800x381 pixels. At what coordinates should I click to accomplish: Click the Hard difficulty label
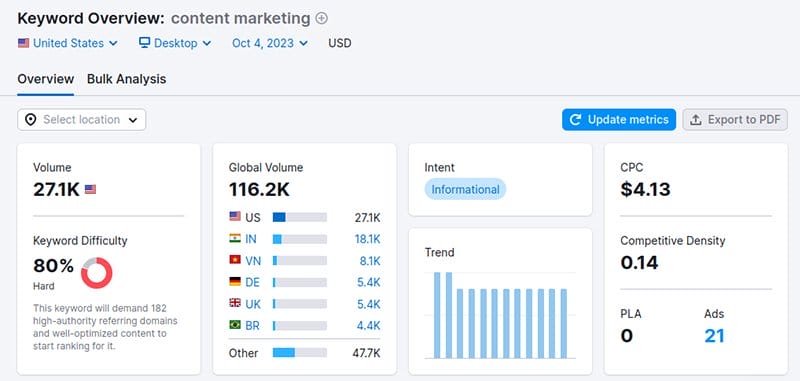[43, 287]
